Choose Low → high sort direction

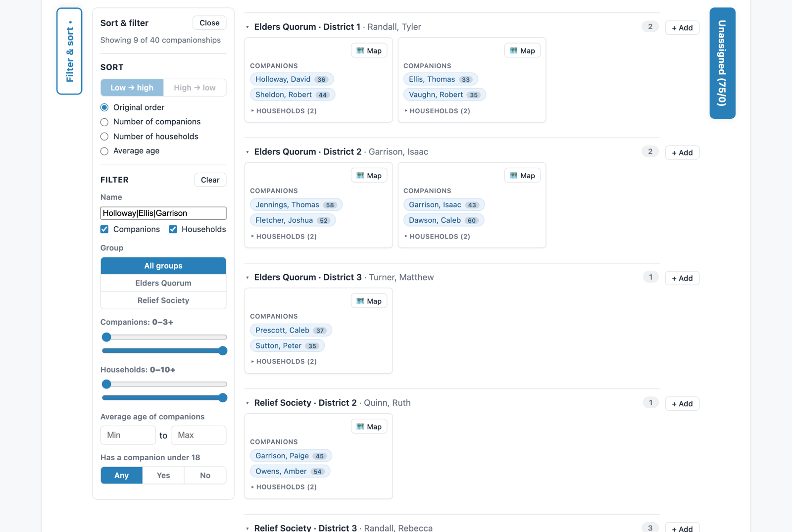pyautogui.click(x=132, y=88)
